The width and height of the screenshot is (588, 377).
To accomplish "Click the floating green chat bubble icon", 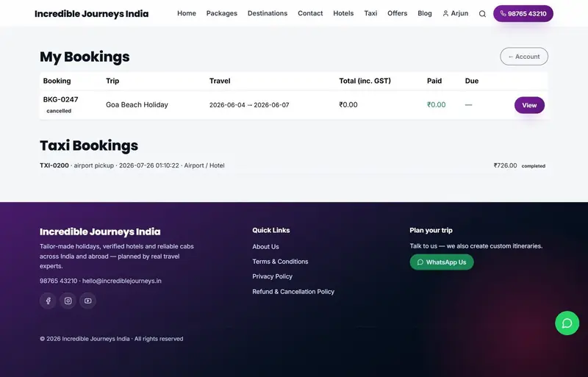I will [567, 323].
